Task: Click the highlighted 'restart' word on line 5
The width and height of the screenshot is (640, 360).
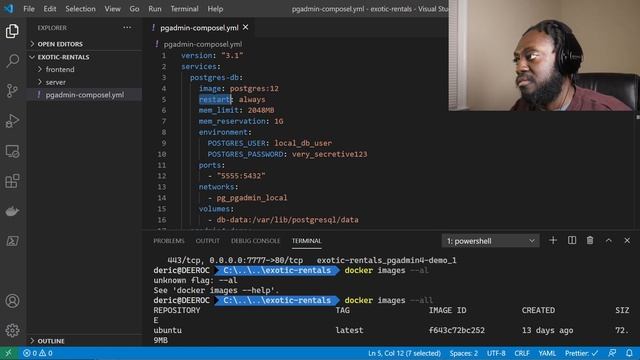Action: point(215,100)
